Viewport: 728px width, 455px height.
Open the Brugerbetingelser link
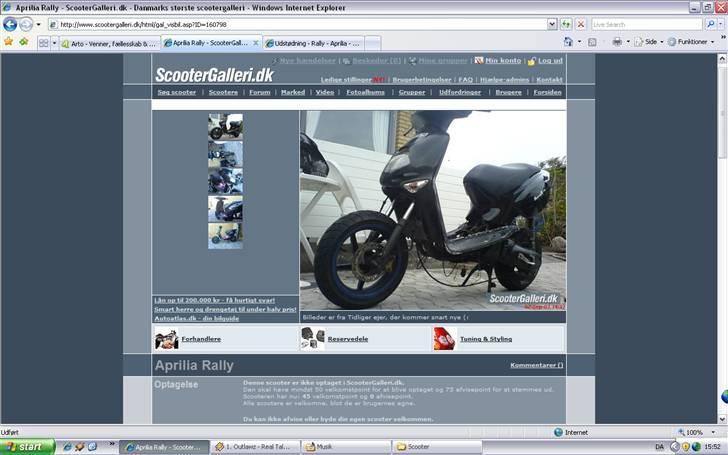[x=422, y=79]
